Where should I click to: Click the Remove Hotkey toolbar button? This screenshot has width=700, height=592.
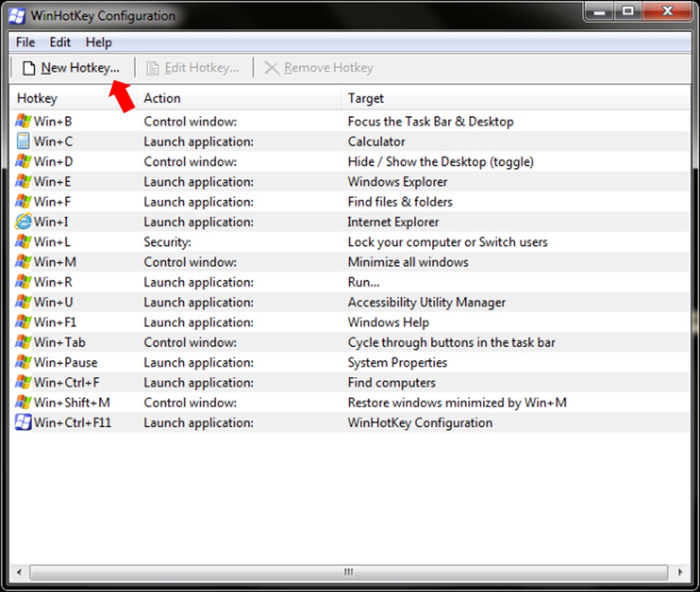(x=319, y=68)
